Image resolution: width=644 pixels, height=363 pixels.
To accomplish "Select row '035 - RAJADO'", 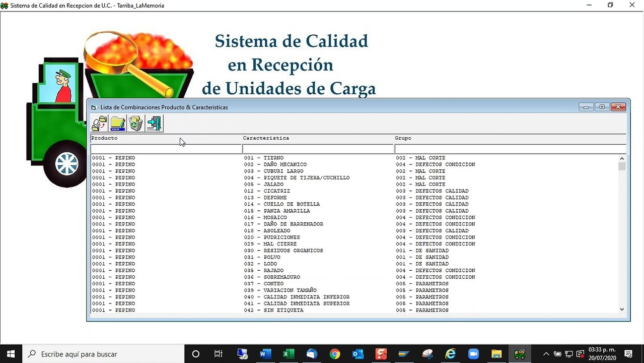I will [354, 270].
